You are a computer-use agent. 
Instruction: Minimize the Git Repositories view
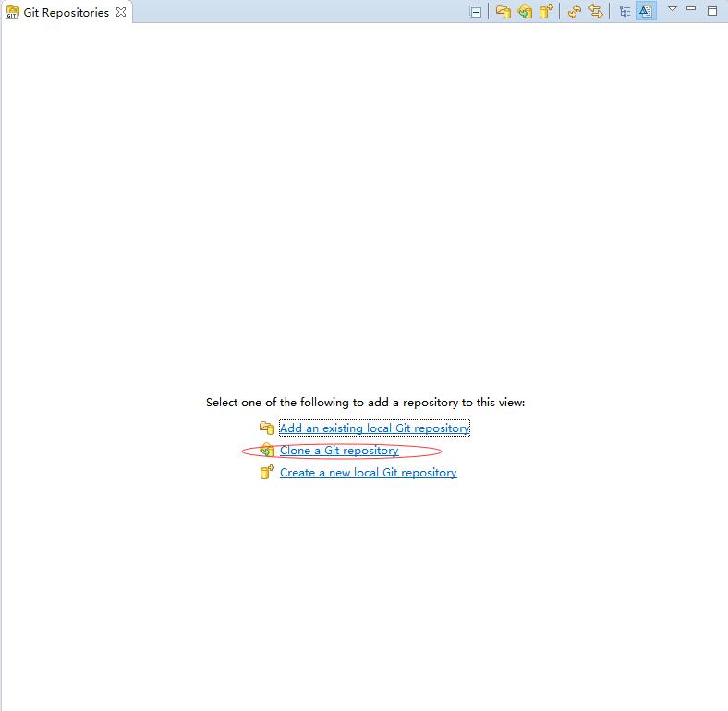pyautogui.click(x=691, y=8)
